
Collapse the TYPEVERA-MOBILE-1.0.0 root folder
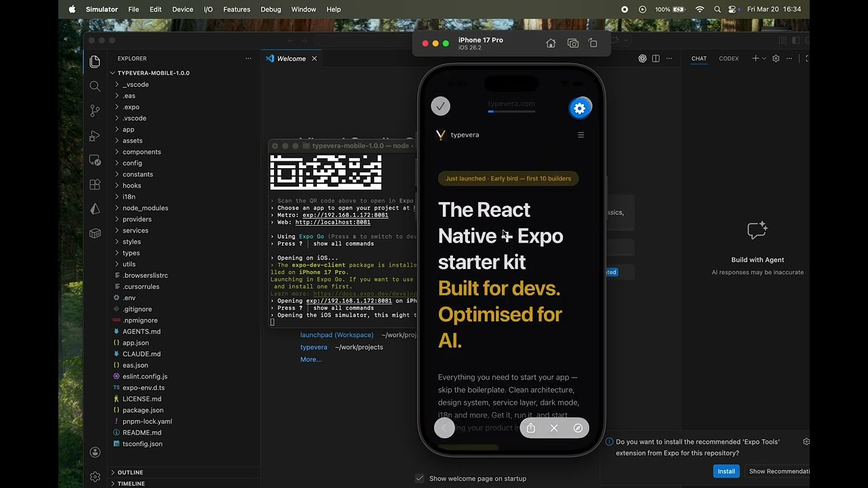pos(153,73)
